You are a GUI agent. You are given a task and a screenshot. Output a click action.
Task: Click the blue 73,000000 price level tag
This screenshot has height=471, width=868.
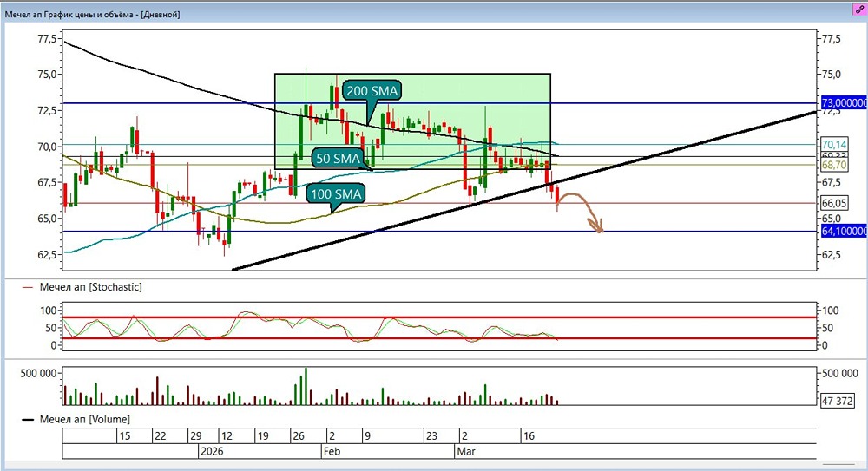pos(844,103)
